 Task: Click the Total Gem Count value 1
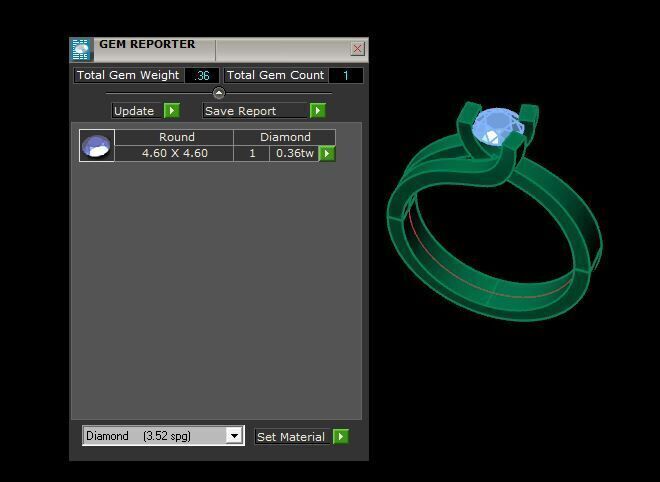346,75
